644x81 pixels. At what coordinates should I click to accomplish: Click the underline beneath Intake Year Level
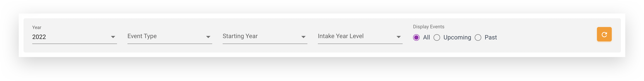(360, 44)
